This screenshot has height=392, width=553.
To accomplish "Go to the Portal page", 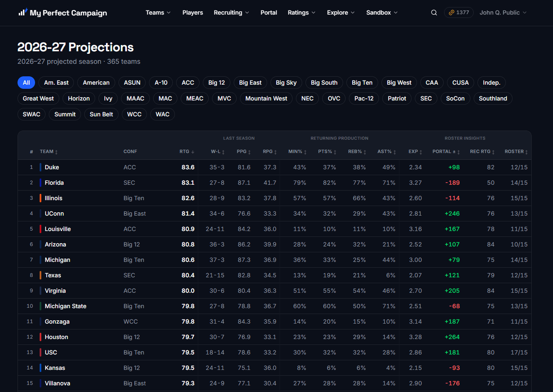I will (269, 13).
